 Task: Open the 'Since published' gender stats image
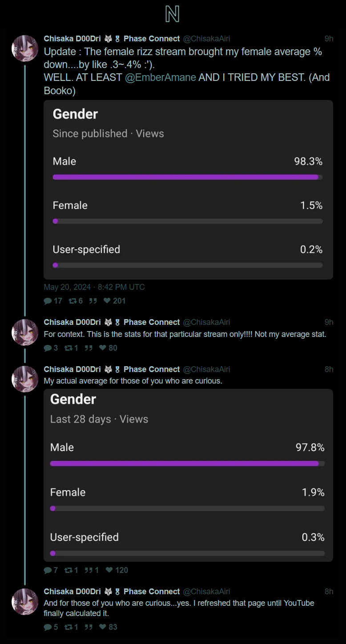[x=188, y=190]
